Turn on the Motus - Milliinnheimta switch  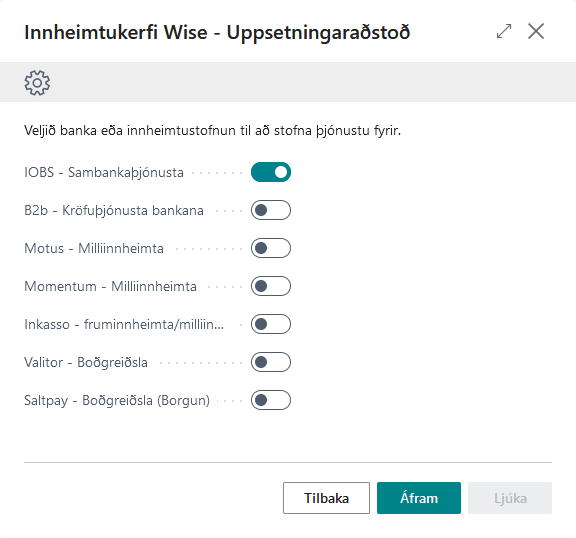(x=271, y=248)
